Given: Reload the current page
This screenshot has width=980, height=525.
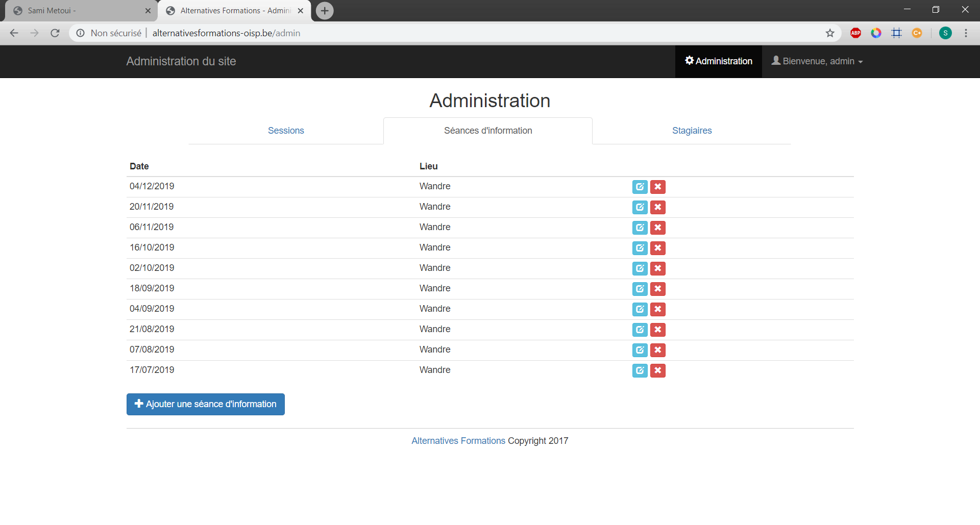Looking at the screenshot, I should pyautogui.click(x=55, y=33).
